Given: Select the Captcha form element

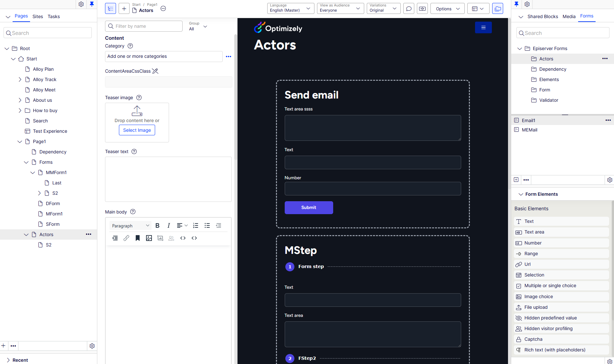Looking at the screenshot, I should [x=561, y=339].
